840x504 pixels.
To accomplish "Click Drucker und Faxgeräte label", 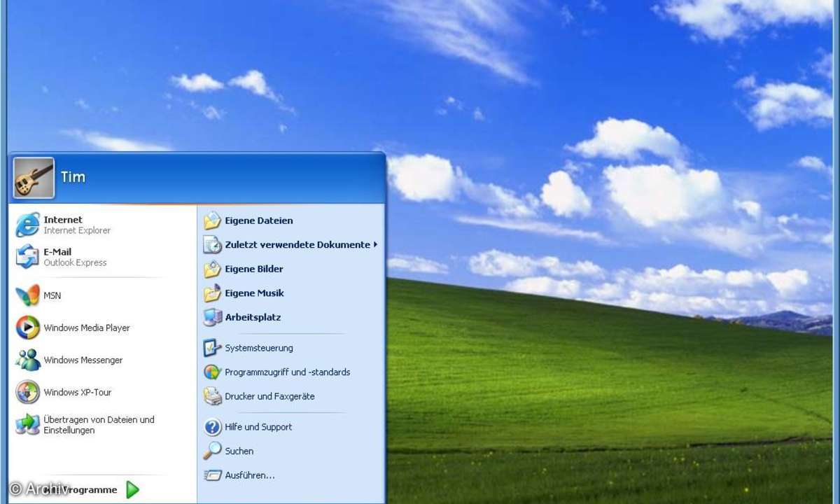I will point(269,396).
